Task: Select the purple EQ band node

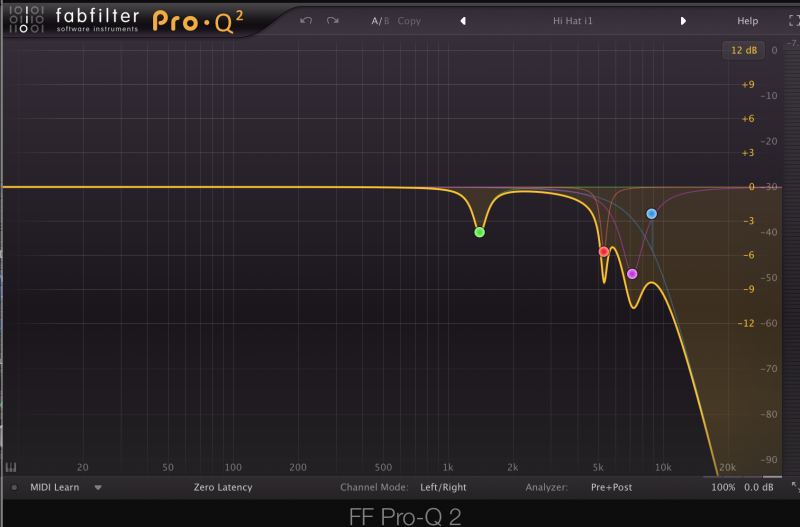Action: pyautogui.click(x=632, y=274)
